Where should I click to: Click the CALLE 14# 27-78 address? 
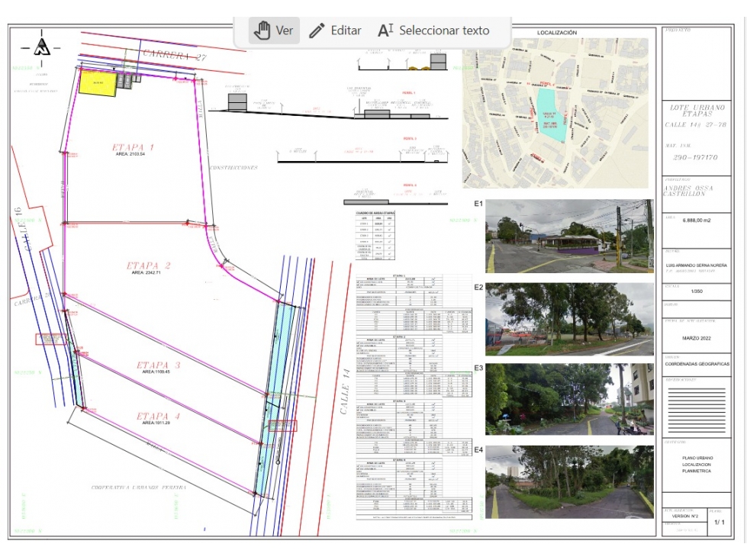(696, 125)
